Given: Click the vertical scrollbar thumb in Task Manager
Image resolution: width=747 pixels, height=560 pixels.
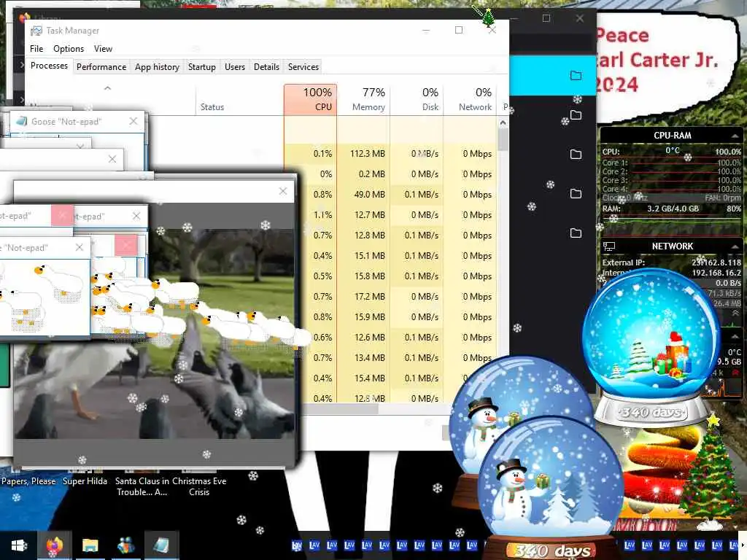Looking at the screenshot, I should pyautogui.click(x=503, y=139).
